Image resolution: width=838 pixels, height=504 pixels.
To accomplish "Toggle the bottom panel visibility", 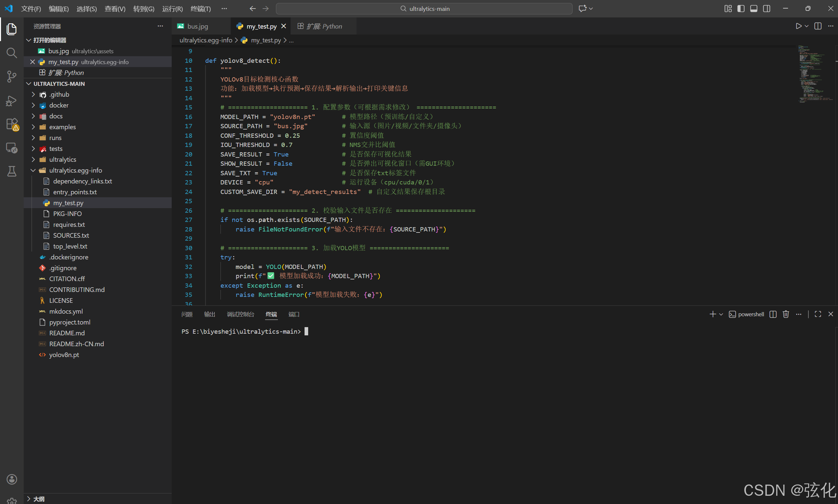I will 753,9.
